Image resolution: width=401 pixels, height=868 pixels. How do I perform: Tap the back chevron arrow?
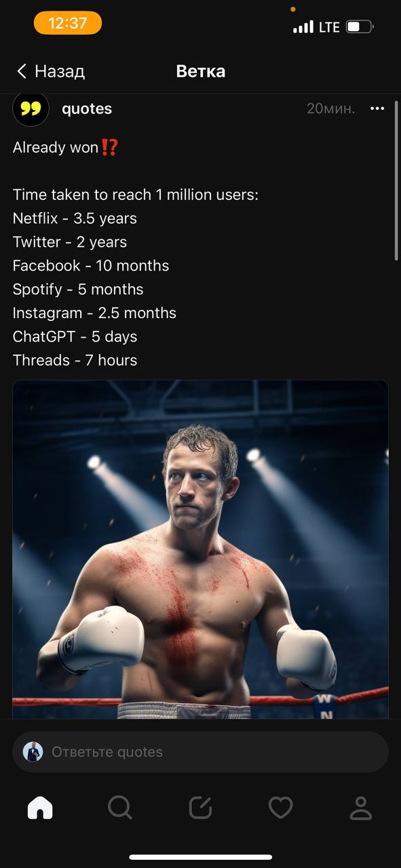pyautogui.click(x=22, y=71)
